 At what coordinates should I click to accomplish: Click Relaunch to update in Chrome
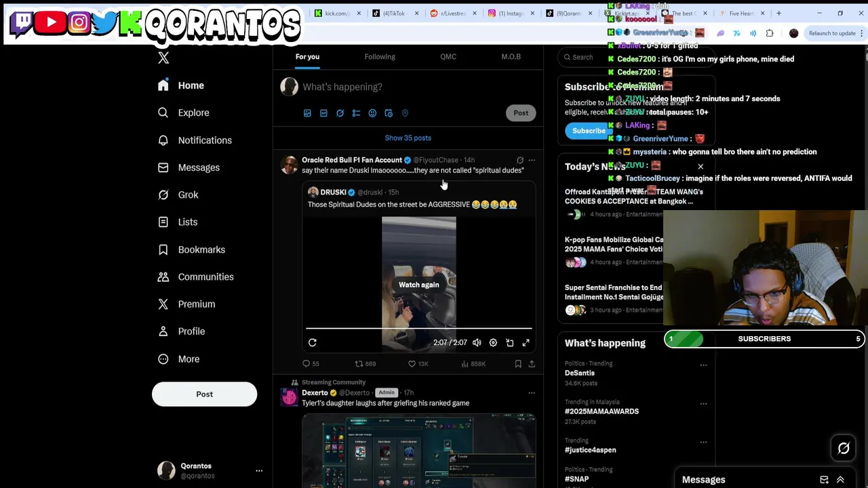click(832, 33)
